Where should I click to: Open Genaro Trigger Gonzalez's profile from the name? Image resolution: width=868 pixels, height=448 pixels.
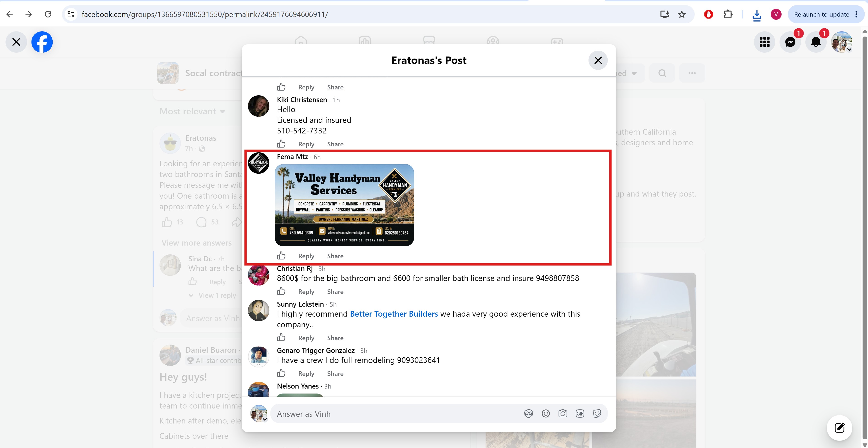pos(316,351)
